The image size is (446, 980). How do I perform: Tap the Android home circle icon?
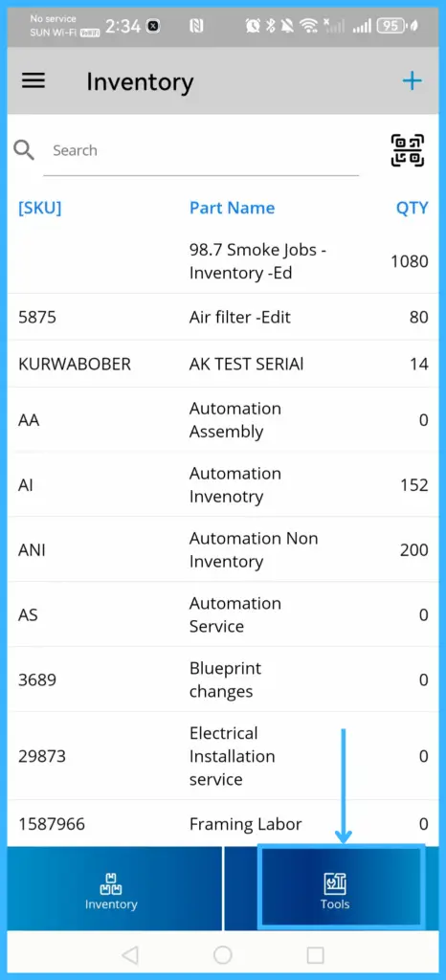(222, 955)
